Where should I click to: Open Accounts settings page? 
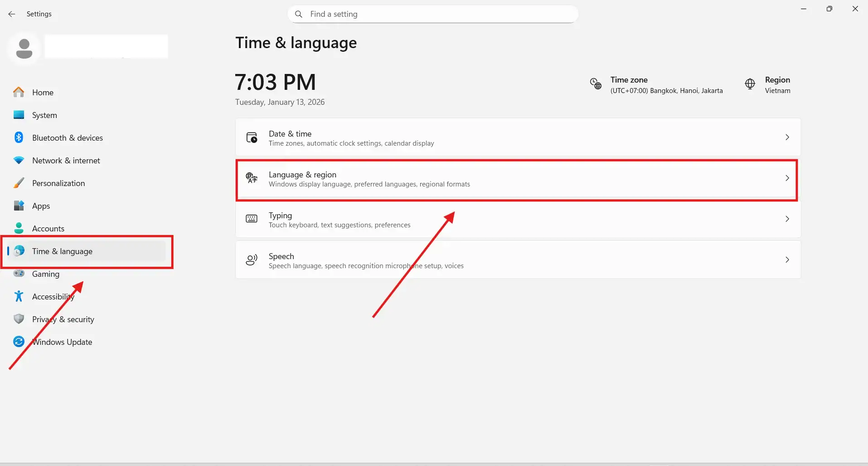coord(48,229)
